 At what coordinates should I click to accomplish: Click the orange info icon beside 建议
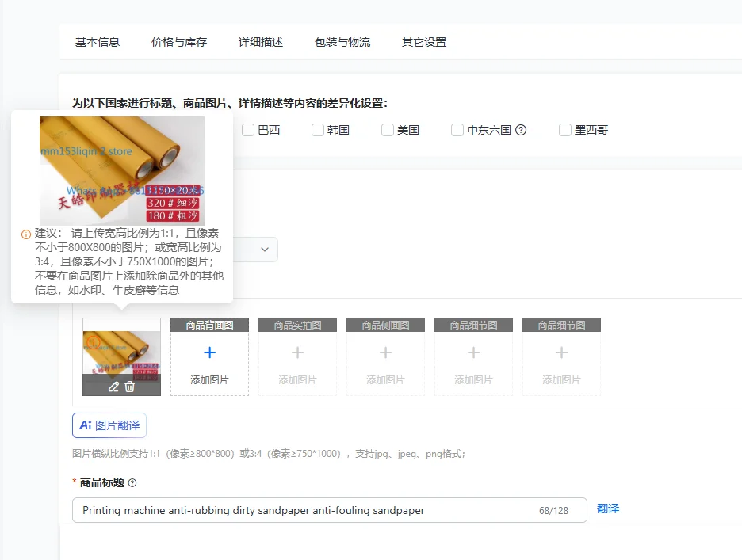point(26,234)
